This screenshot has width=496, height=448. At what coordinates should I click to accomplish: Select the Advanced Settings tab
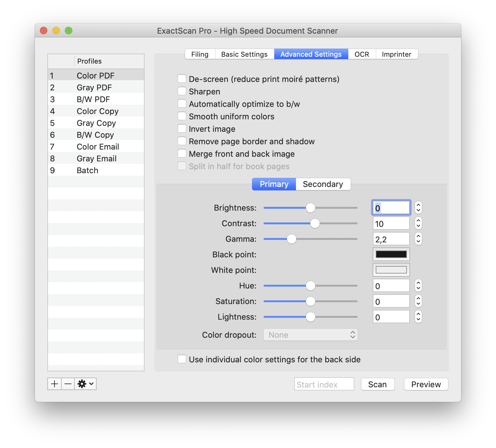coord(311,54)
